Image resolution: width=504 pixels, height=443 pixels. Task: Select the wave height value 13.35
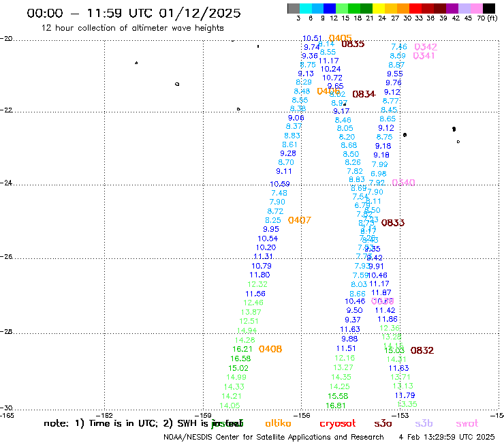pos(407,404)
